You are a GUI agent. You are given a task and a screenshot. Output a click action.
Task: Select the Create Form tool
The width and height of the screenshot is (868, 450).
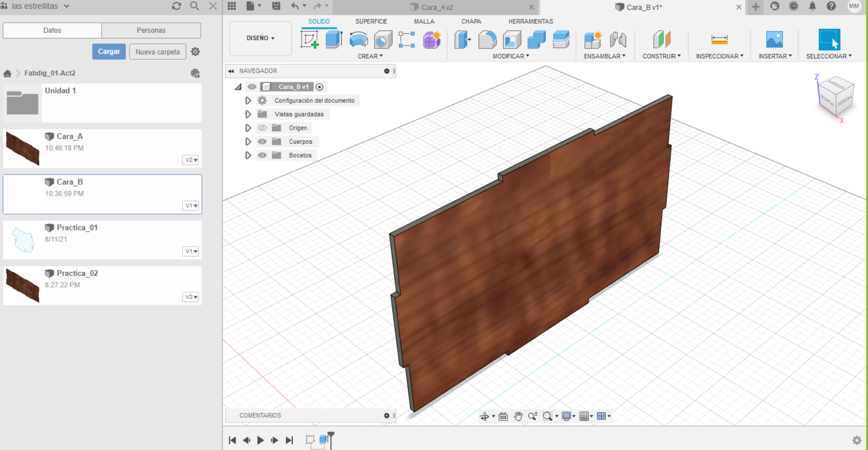pos(432,39)
